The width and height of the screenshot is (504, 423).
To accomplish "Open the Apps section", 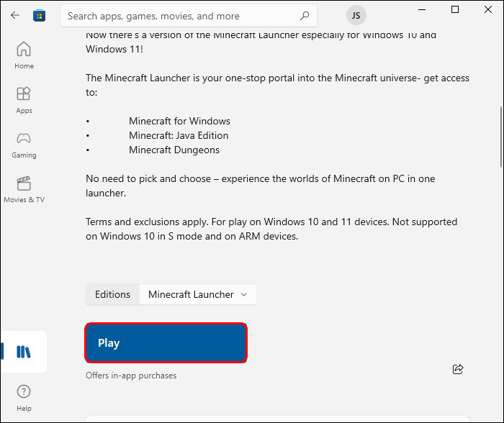I will tap(24, 99).
